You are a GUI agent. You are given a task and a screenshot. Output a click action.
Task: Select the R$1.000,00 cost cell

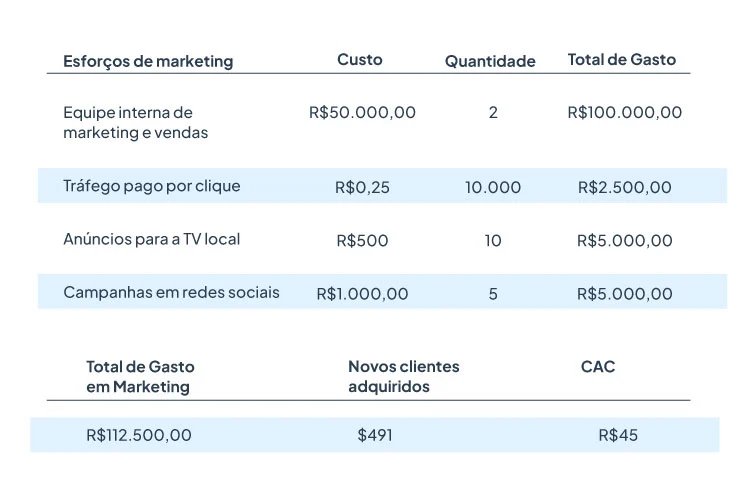pos(362,294)
